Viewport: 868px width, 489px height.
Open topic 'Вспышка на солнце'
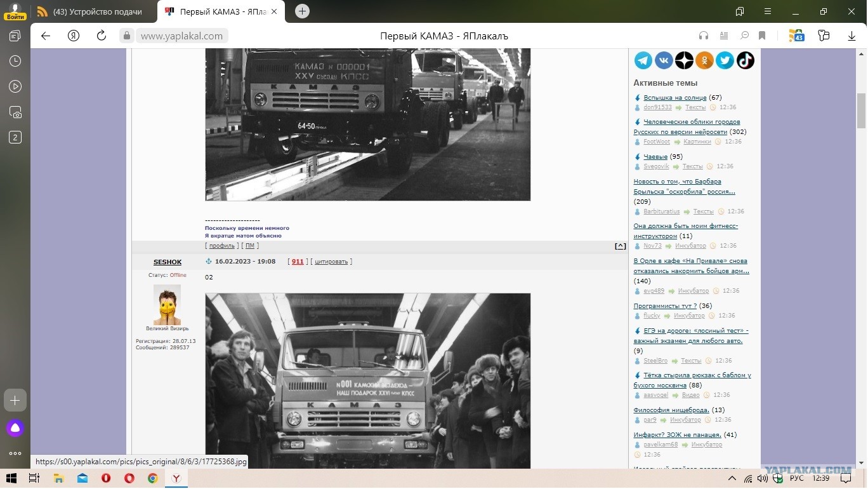click(x=674, y=98)
